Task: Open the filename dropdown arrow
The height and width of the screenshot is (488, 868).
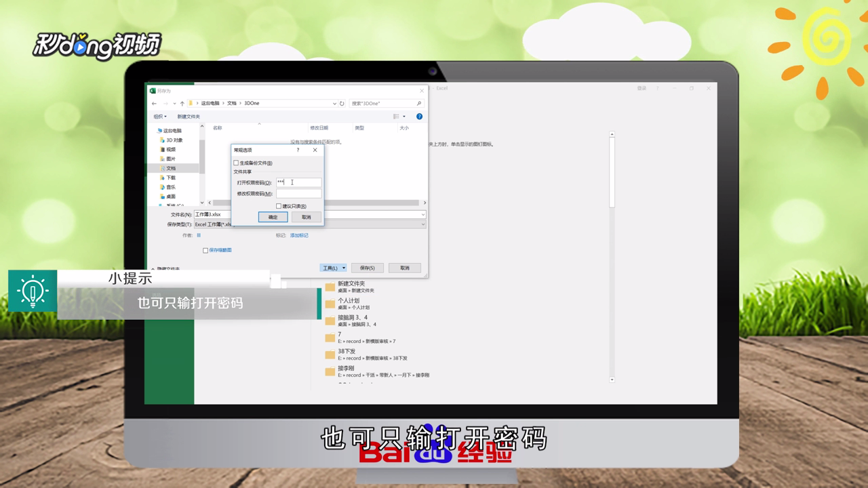Action: point(423,214)
